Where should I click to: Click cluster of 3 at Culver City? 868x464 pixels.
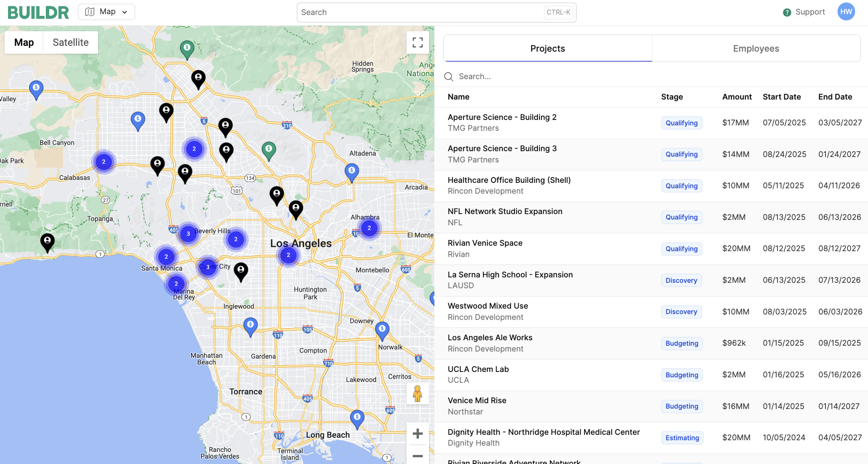208,267
